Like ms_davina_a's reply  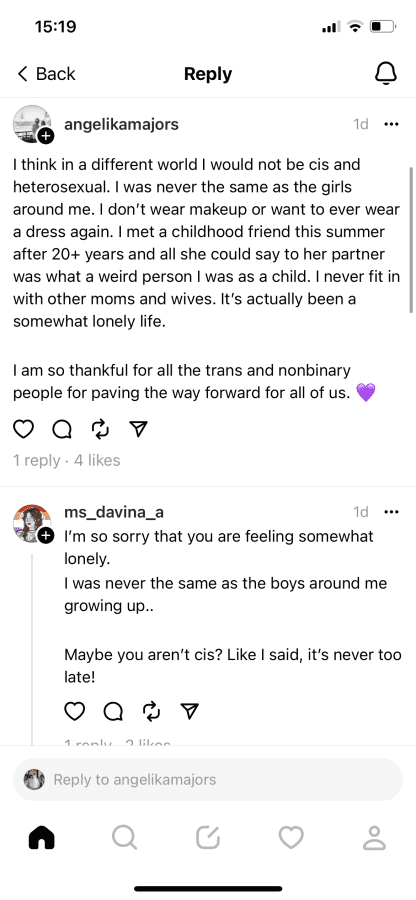pyautogui.click(x=74, y=711)
